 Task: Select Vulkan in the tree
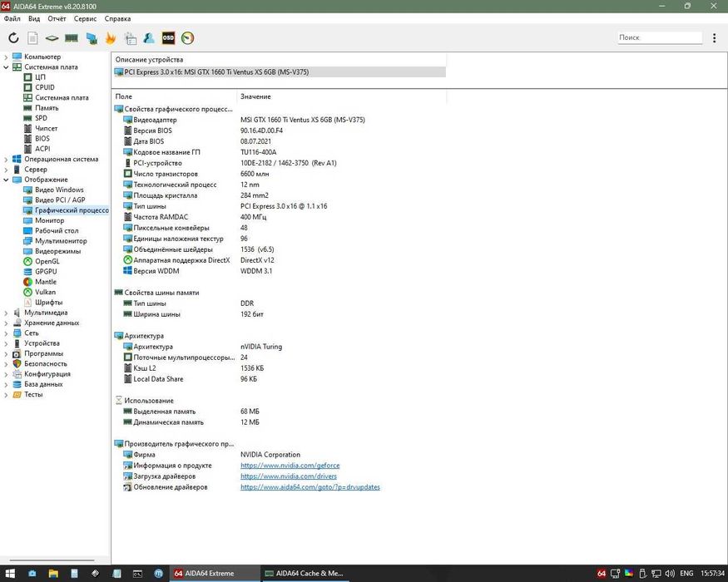(45, 292)
